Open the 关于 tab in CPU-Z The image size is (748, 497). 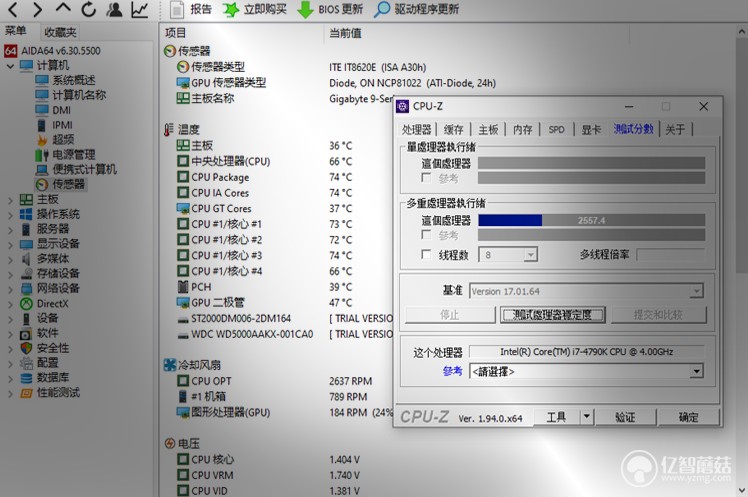[675, 129]
